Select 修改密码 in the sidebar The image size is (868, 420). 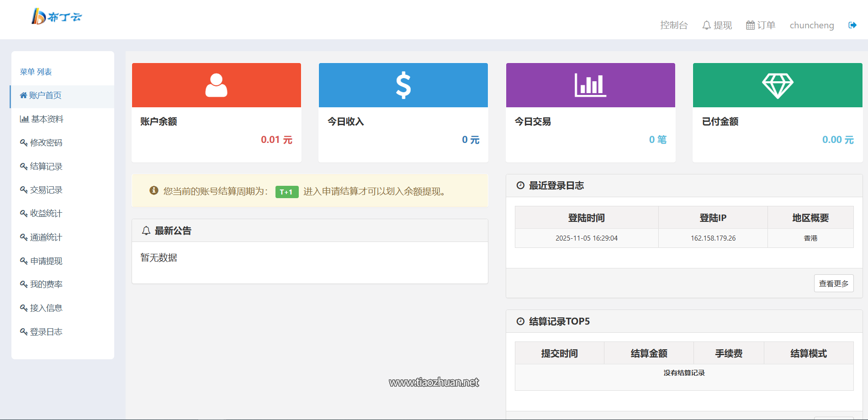(x=46, y=143)
